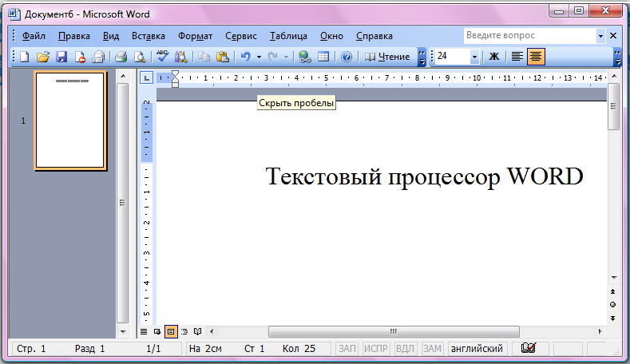Click the tab stop type selector
Image resolution: width=630 pixels, height=364 pixels.
146,77
